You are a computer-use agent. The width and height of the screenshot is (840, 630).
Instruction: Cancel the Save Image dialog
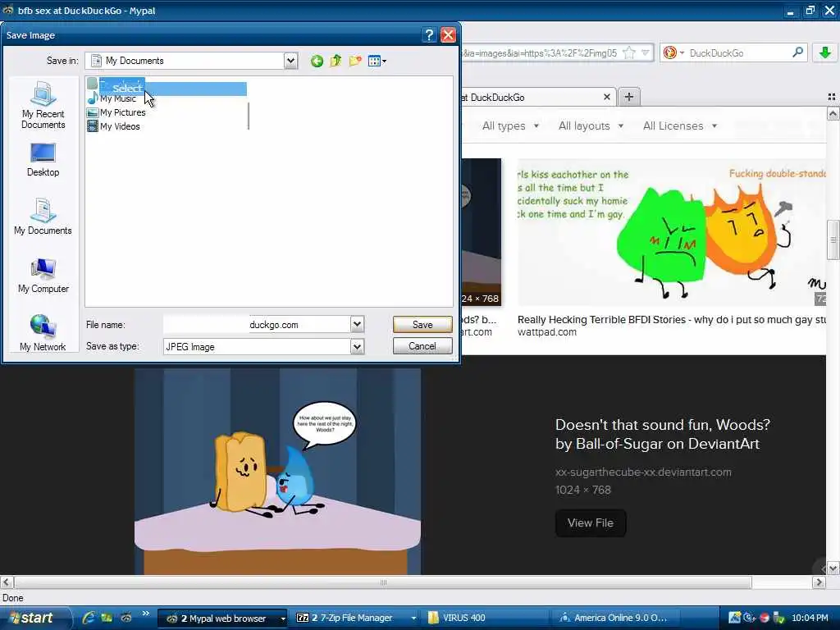(422, 346)
